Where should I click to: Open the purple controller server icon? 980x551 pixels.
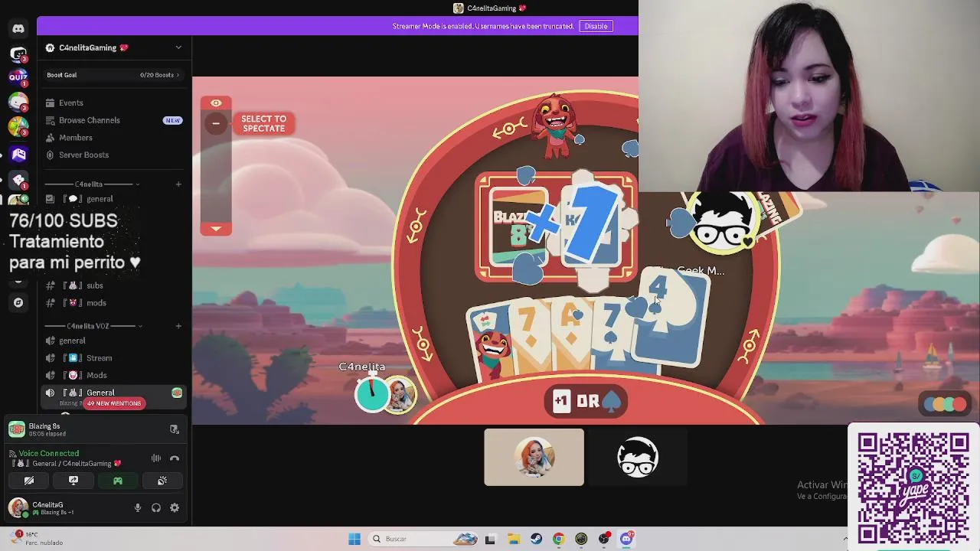pyautogui.click(x=18, y=155)
